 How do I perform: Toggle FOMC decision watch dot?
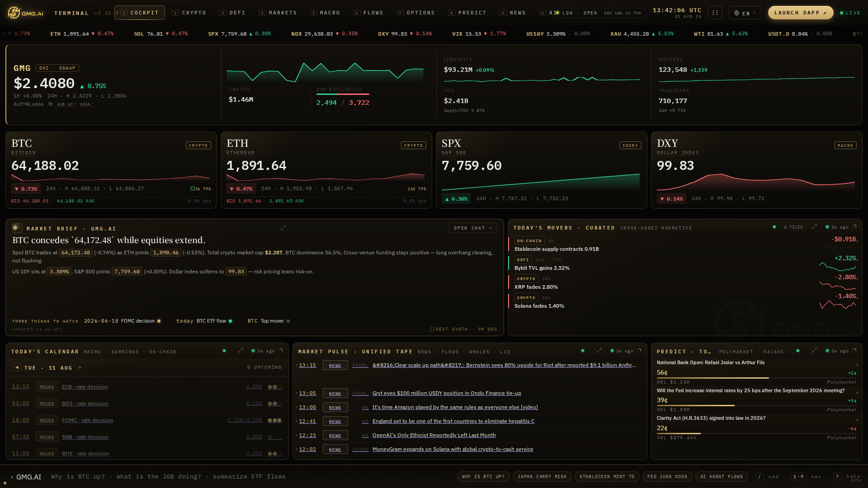coord(159,321)
